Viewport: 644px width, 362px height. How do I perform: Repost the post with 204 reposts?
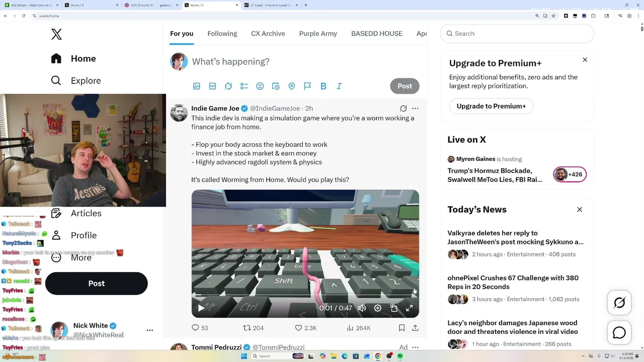click(x=254, y=328)
